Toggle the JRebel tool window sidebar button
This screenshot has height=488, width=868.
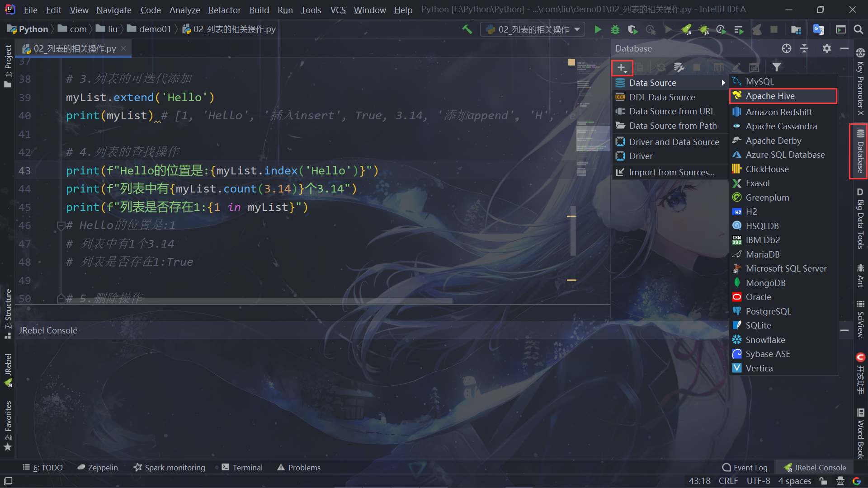[x=8, y=371]
